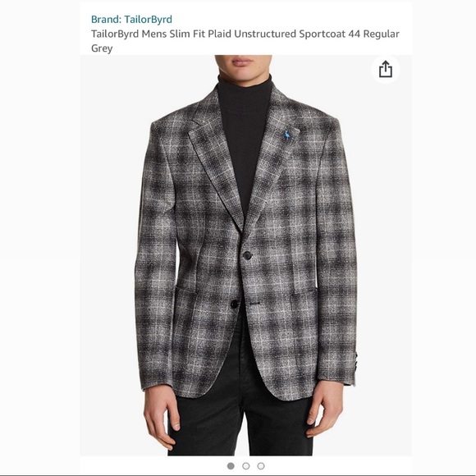The image size is (476, 476).
Task: Click the 44 Regular size text
Action: click(373, 34)
